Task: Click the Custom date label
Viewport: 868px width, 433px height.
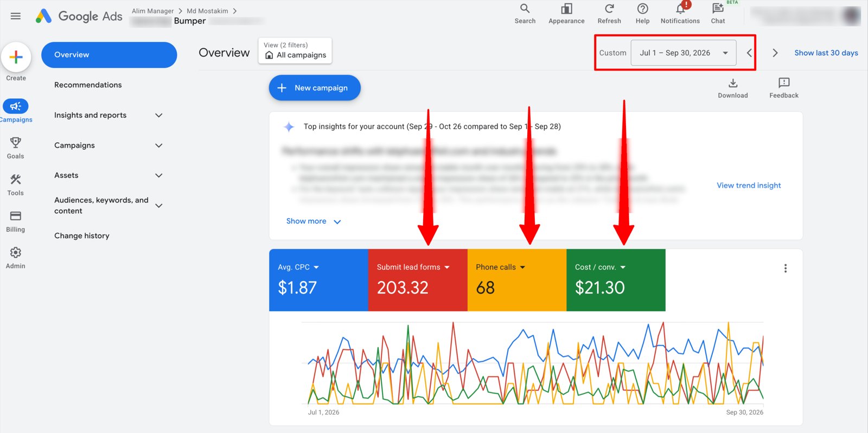Action: tap(612, 53)
